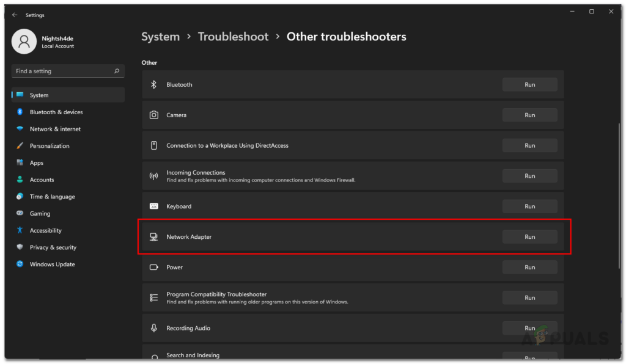Navigate to Troubleshoot breadcrumb link
This screenshot has height=364, width=626.
click(x=233, y=37)
